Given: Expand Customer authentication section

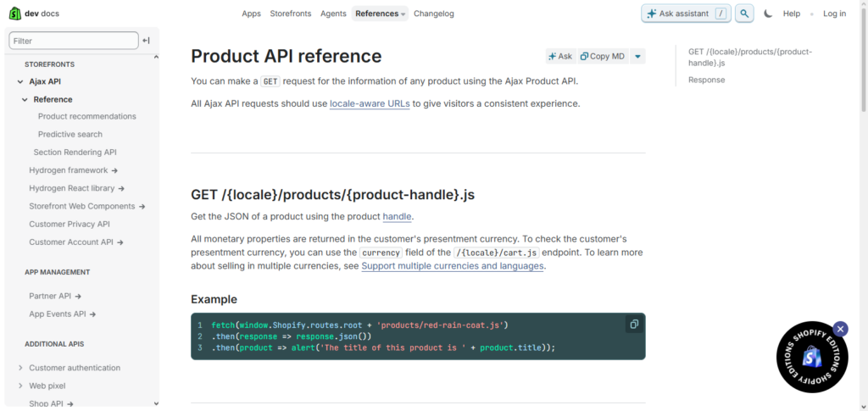Looking at the screenshot, I should (x=20, y=368).
